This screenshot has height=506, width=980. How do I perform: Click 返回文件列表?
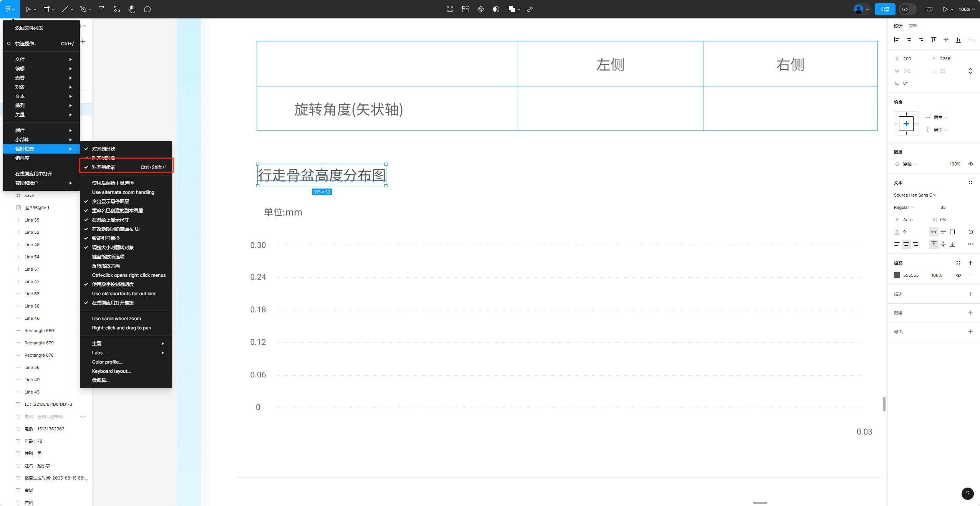click(x=41, y=28)
